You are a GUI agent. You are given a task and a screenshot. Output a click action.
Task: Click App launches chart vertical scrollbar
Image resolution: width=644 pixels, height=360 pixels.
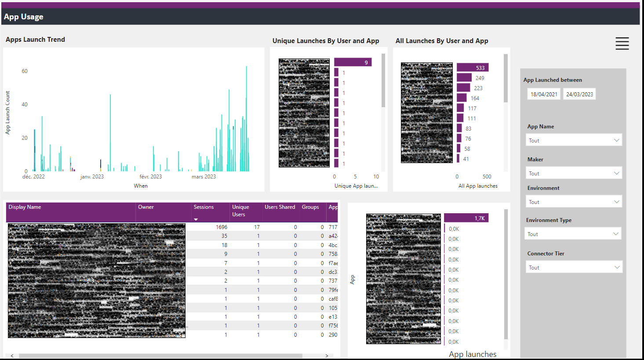click(506, 274)
